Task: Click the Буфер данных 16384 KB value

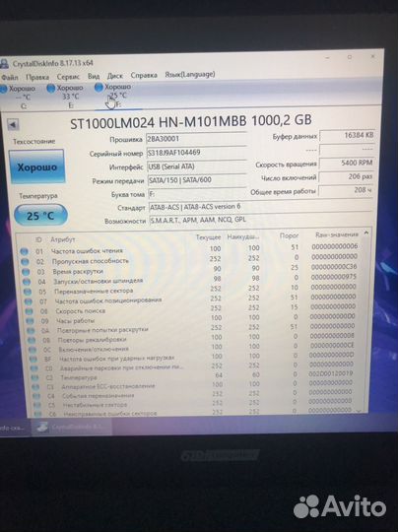Action: (x=347, y=136)
